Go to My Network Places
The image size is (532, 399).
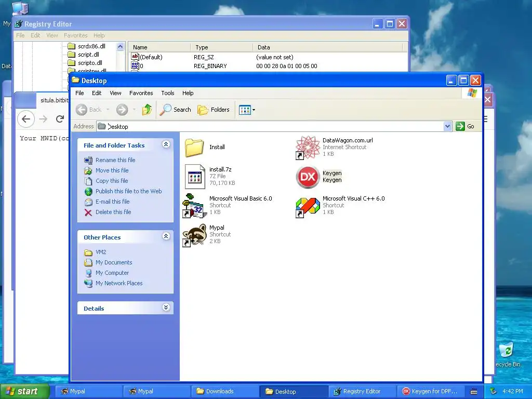[x=119, y=283]
